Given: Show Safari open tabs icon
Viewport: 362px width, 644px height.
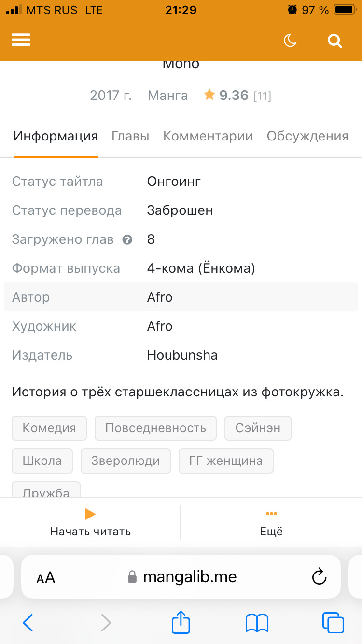Looking at the screenshot, I should (333, 623).
